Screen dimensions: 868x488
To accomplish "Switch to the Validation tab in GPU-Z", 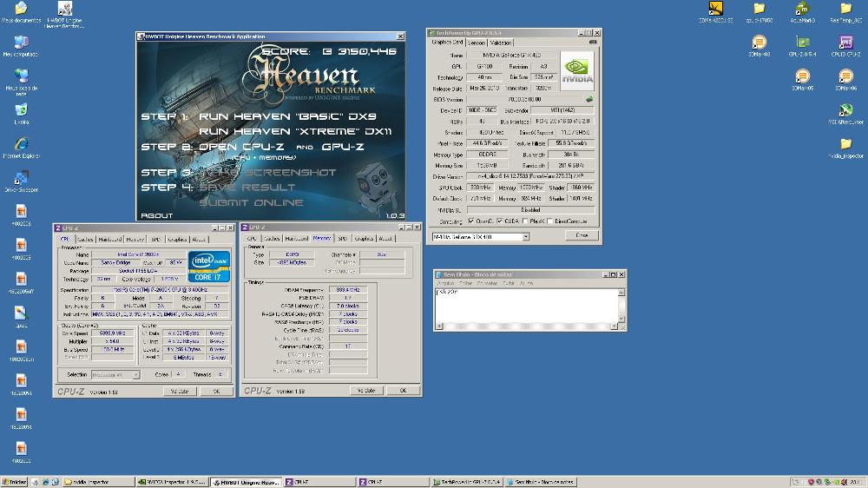I will point(501,43).
